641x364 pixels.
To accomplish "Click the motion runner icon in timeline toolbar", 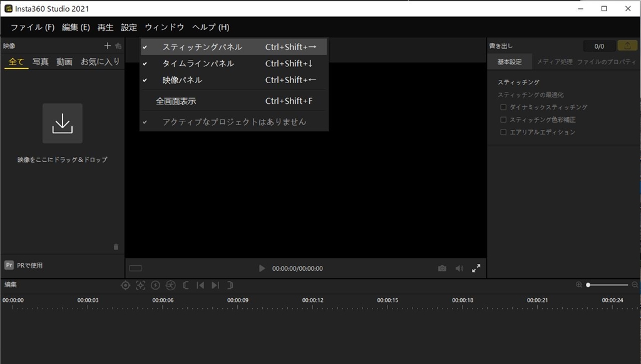I will point(170,285).
